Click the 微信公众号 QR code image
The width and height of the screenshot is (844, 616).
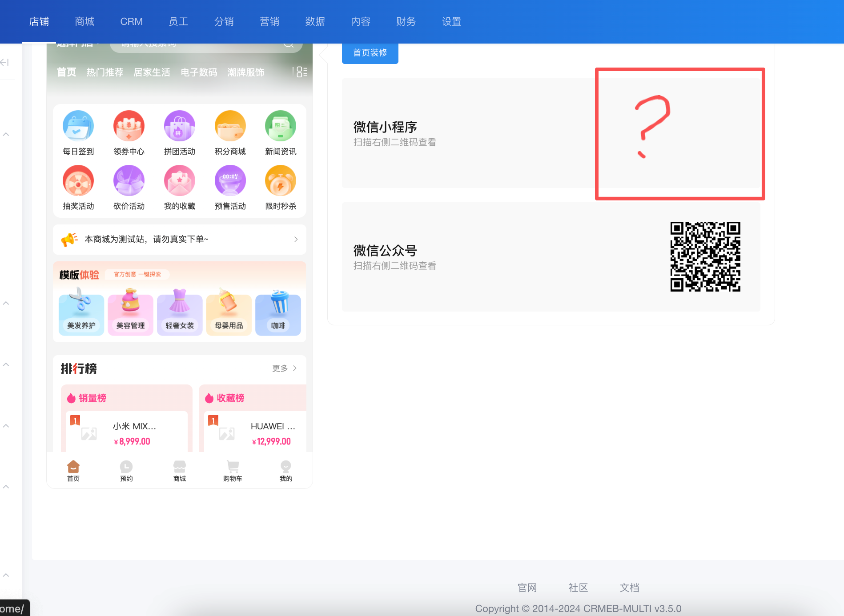click(705, 257)
